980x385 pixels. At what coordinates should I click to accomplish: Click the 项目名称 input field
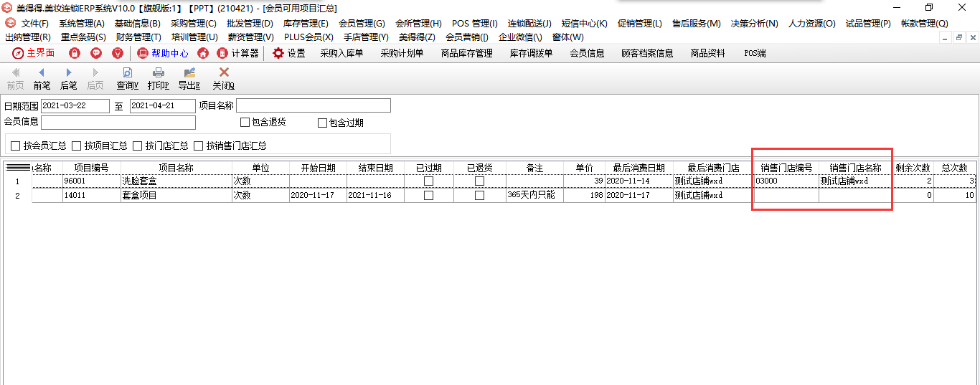[314, 105]
